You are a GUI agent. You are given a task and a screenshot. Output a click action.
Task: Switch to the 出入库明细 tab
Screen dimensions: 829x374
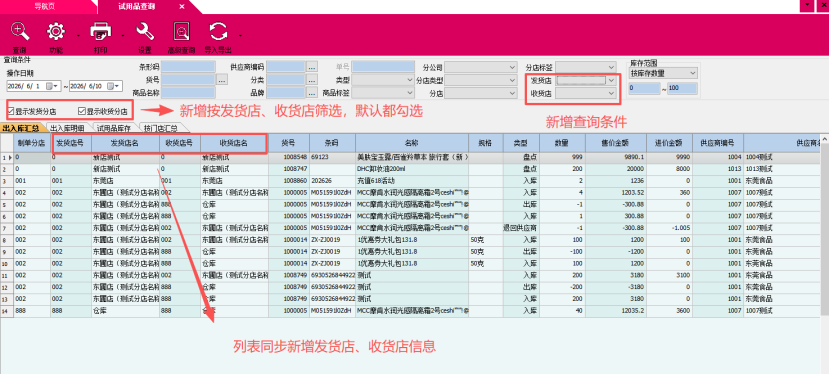[x=69, y=128]
